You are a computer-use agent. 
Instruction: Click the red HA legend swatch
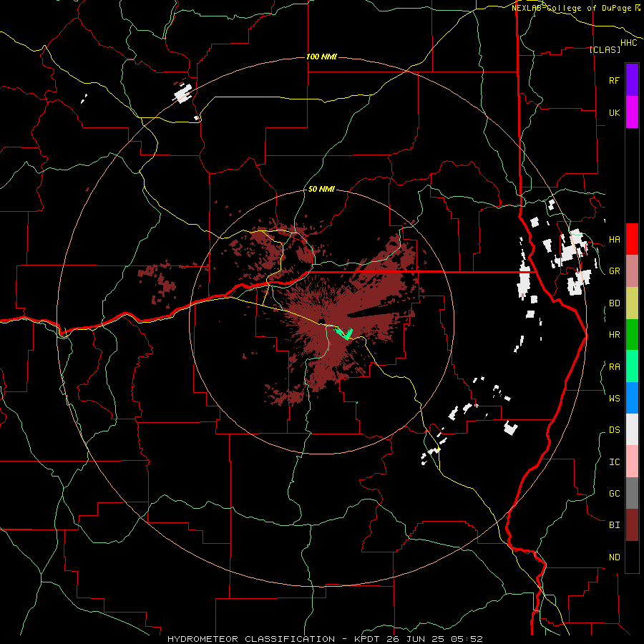coord(632,239)
